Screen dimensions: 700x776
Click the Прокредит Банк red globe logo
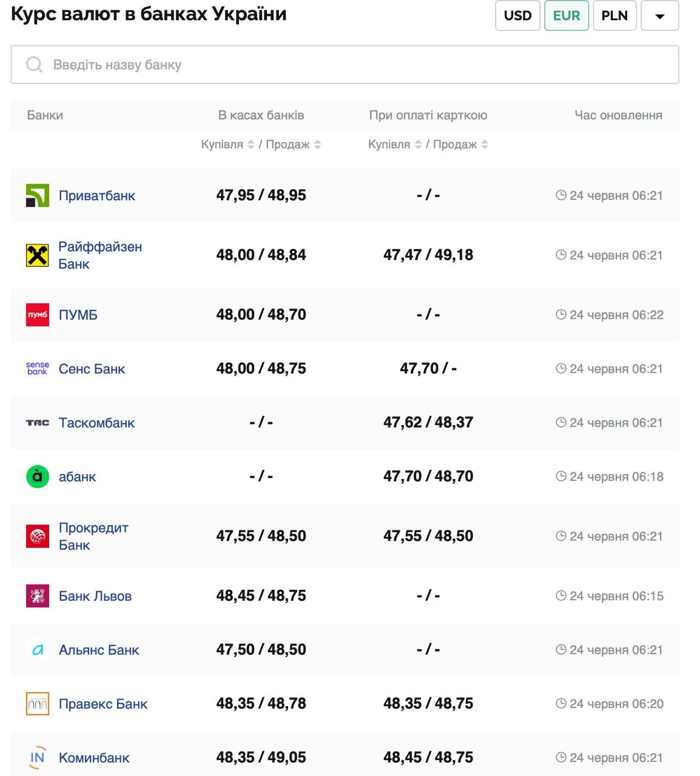click(37, 536)
